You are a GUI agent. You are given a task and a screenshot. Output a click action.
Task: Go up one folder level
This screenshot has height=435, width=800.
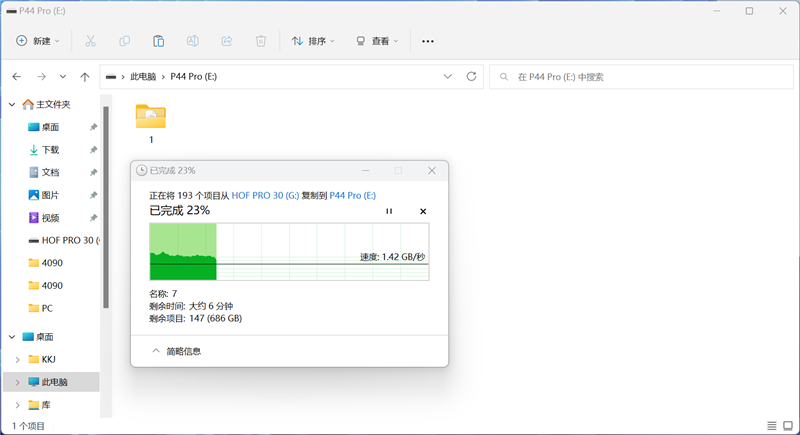tap(85, 76)
